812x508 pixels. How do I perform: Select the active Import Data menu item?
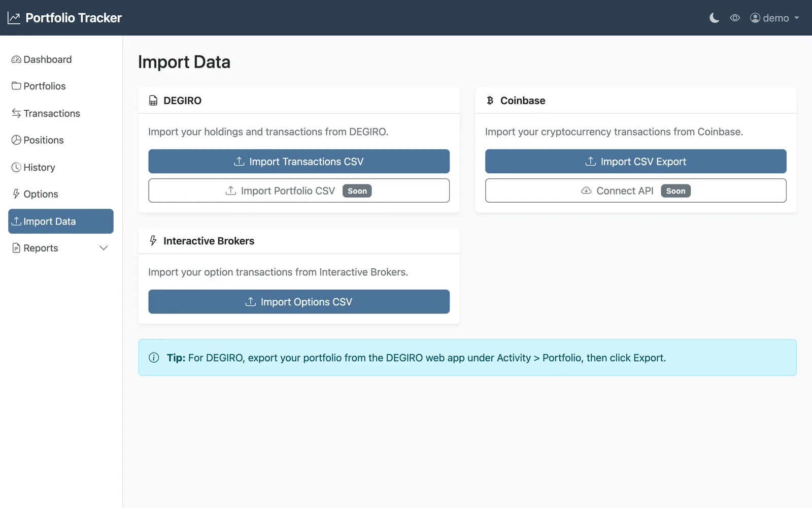[x=61, y=221]
